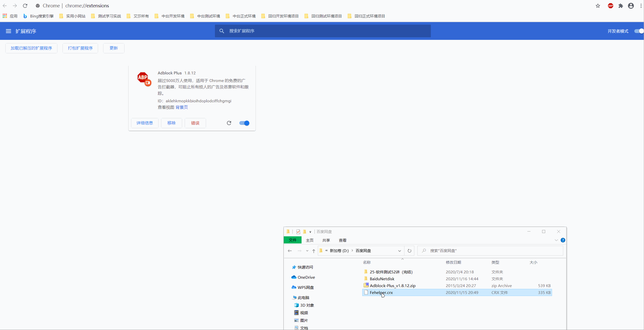This screenshot has width=644, height=330.
Task: Reload the Adblock Plus extension
Action: 229,123
